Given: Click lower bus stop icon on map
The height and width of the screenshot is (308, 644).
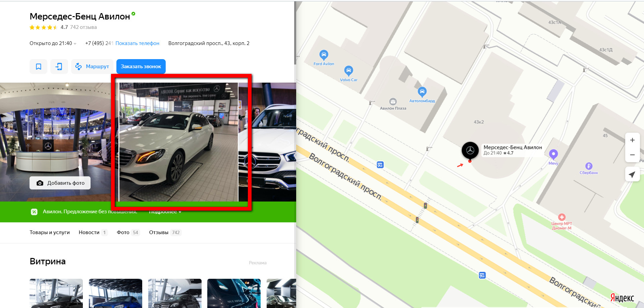Looking at the screenshot, I should pos(482,275).
